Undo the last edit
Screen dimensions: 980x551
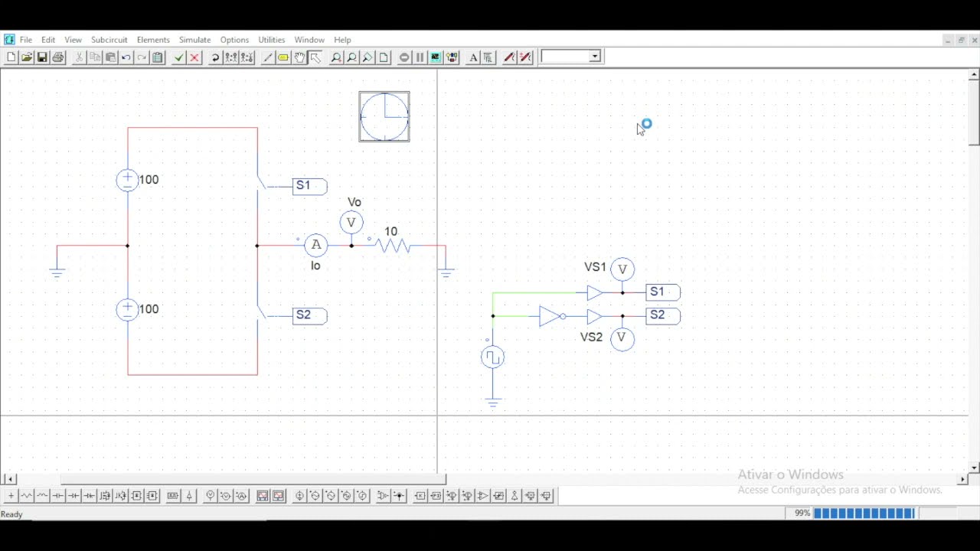(x=126, y=57)
